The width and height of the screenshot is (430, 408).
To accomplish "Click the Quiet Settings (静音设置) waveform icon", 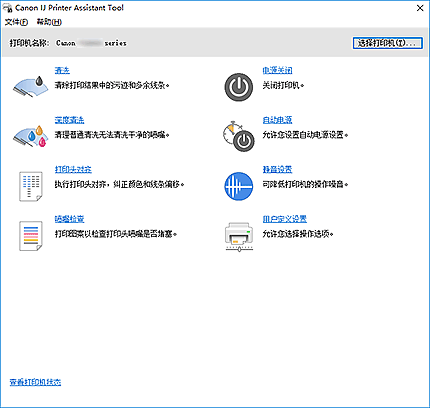I will (239, 186).
